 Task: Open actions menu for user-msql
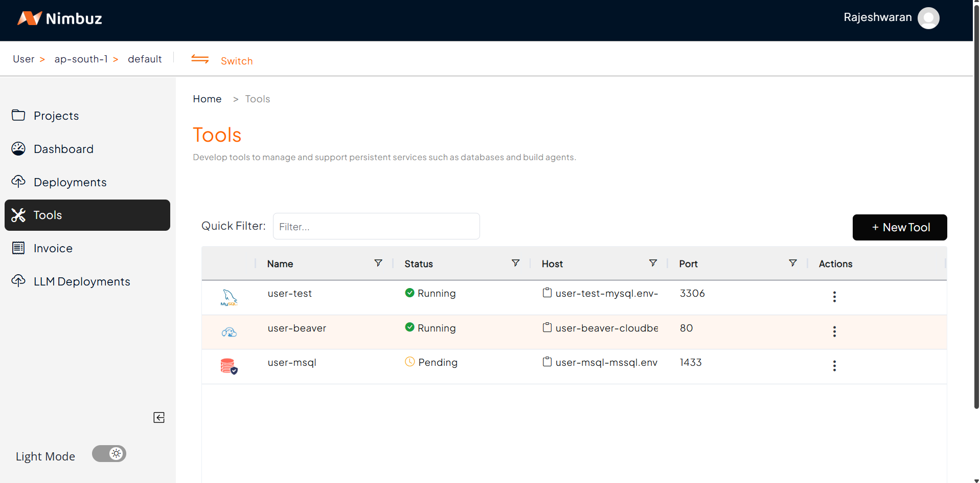point(834,366)
